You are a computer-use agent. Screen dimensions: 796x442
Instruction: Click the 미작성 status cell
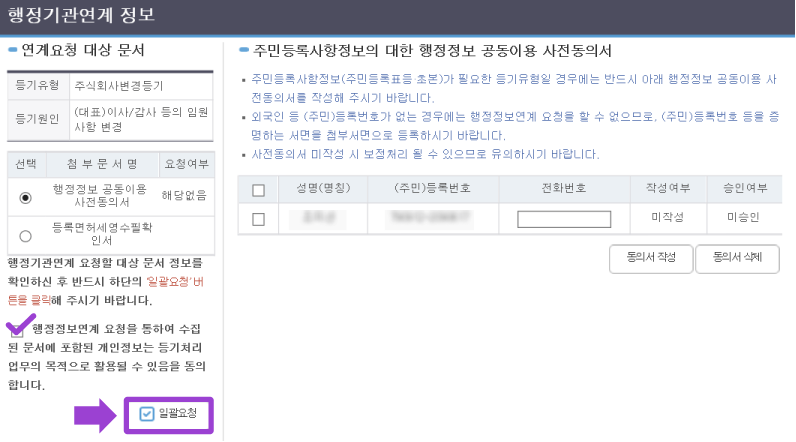(666, 219)
